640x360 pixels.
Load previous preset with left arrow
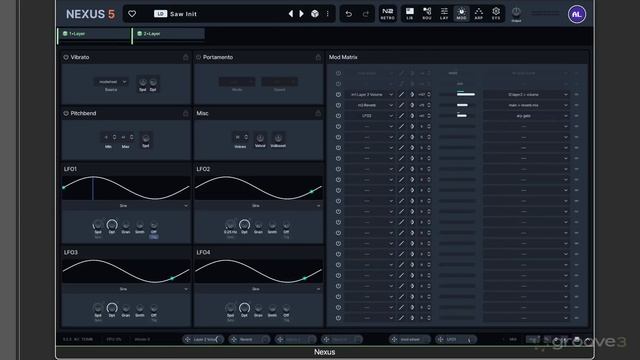[x=291, y=14]
